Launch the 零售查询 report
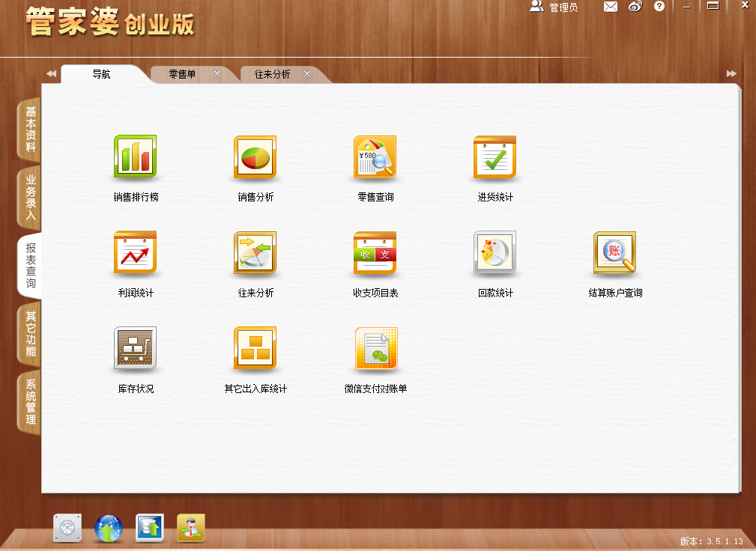 [x=375, y=157]
